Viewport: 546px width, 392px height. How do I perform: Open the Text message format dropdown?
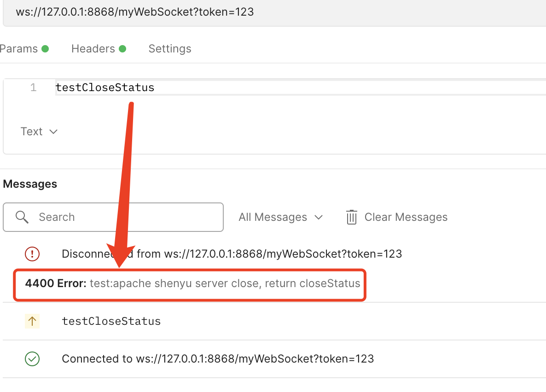click(39, 132)
